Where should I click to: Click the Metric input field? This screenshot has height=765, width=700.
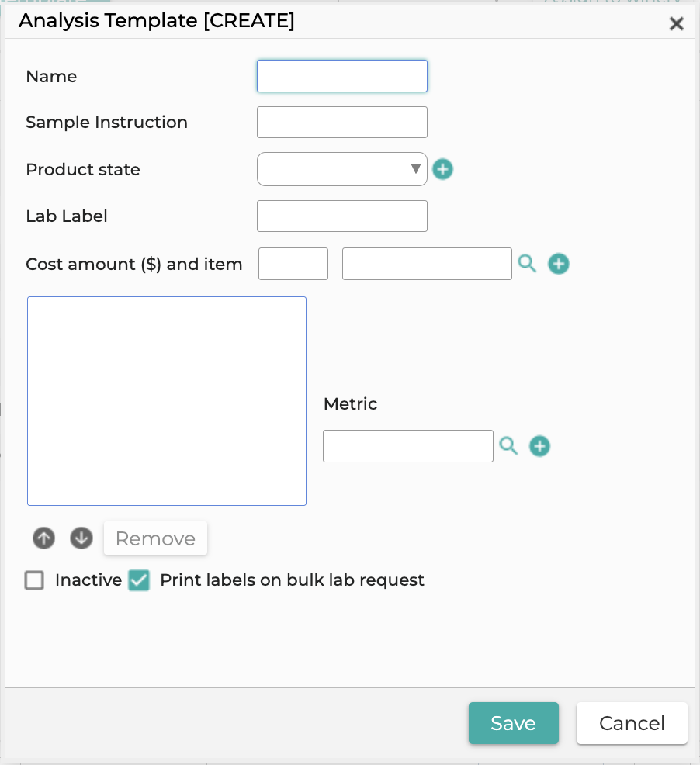tap(408, 446)
